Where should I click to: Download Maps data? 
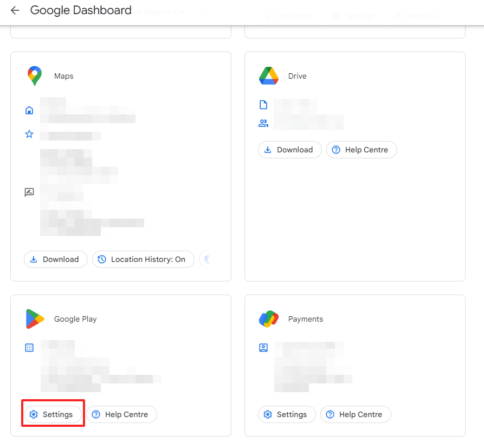(x=56, y=259)
